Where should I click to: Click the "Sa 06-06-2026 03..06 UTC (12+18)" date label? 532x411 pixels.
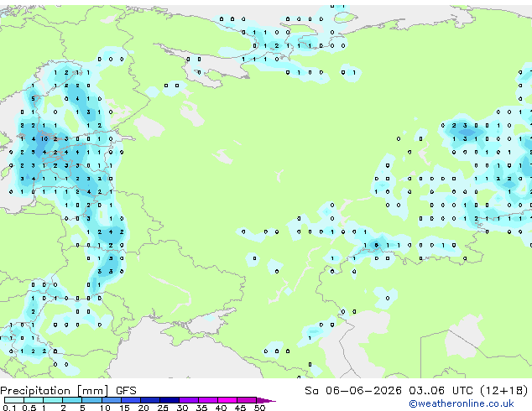[416, 391]
